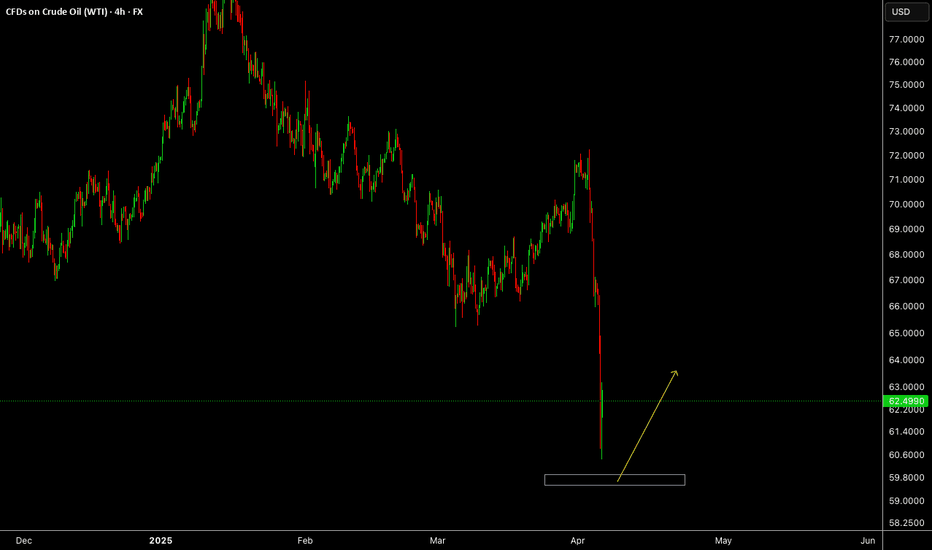Click the 59.0000 price axis label
The height and width of the screenshot is (550, 932).
coord(906,501)
